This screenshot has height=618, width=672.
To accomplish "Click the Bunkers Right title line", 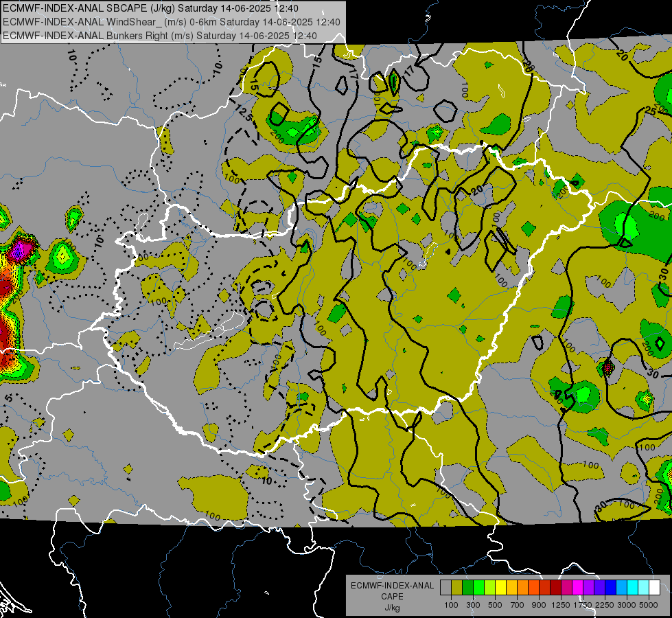I will (x=160, y=36).
